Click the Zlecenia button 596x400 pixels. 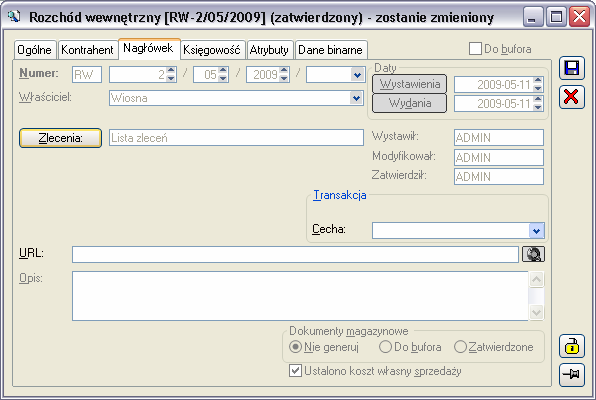[x=60, y=138]
